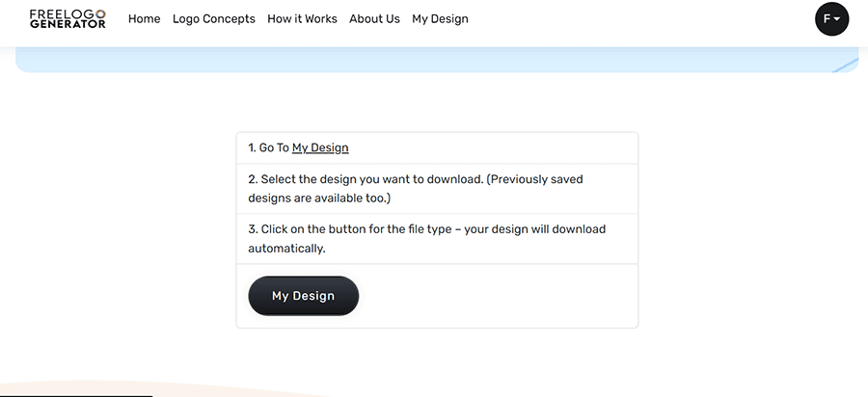Click the peach wave footer background
This screenshot has height=397, width=868.
(166, 388)
